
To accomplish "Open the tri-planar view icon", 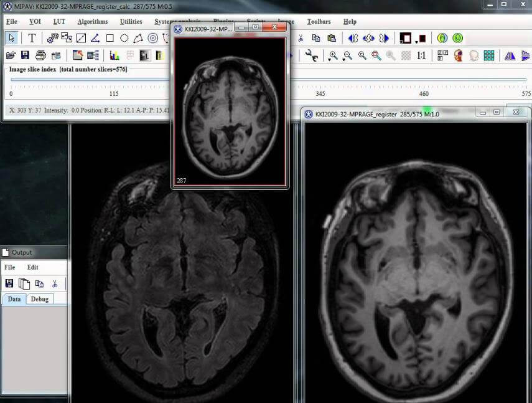I will coord(442,55).
